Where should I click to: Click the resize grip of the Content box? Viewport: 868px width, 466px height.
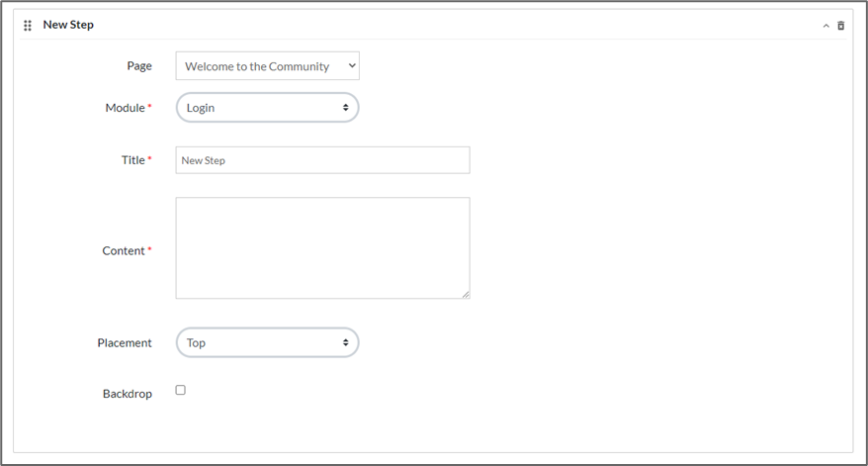[466, 294]
